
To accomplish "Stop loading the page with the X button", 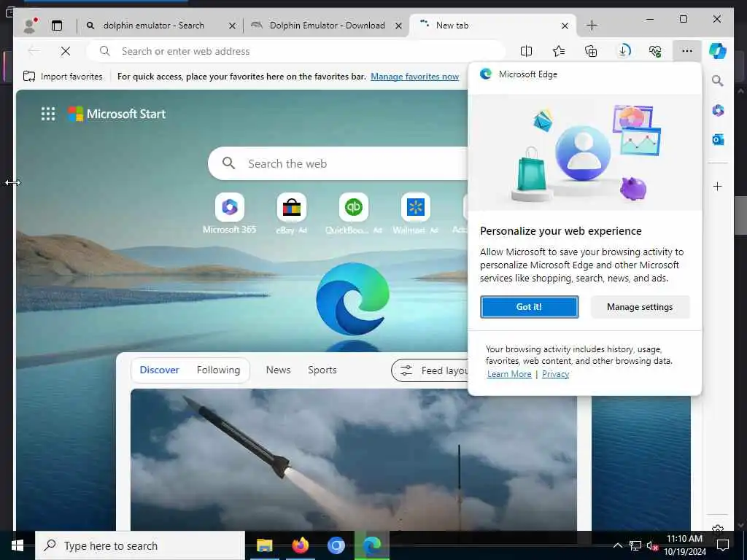I will tap(65, 51).
